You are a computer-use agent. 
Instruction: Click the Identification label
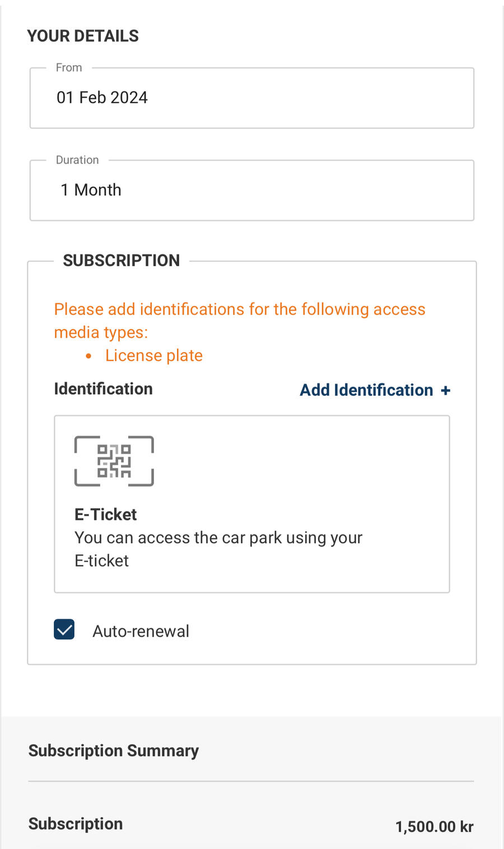coord(103,389)
